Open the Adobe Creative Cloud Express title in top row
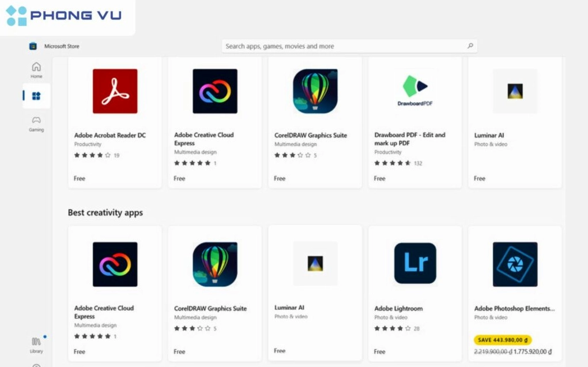The image size is (588, 367). (x=203, y=139)
